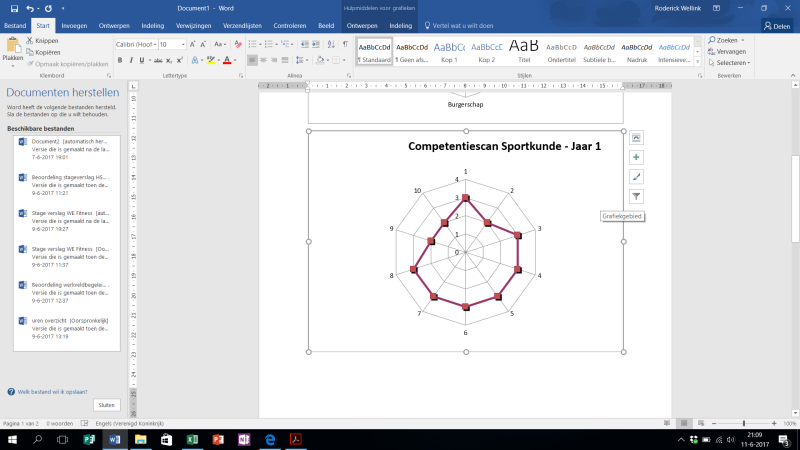Open chart elements plus button
This screenshot has width=800, height=450.
tap(636, 157)
